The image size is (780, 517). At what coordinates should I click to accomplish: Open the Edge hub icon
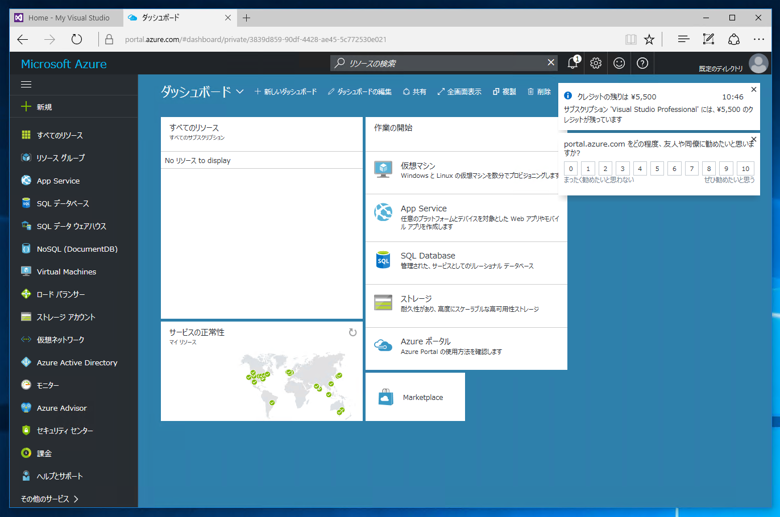point(683,39)
